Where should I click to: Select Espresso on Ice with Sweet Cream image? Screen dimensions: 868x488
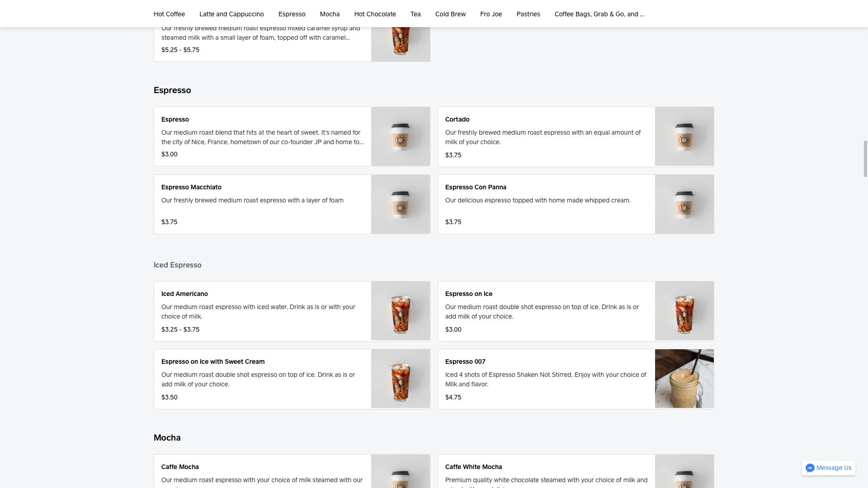401,379
